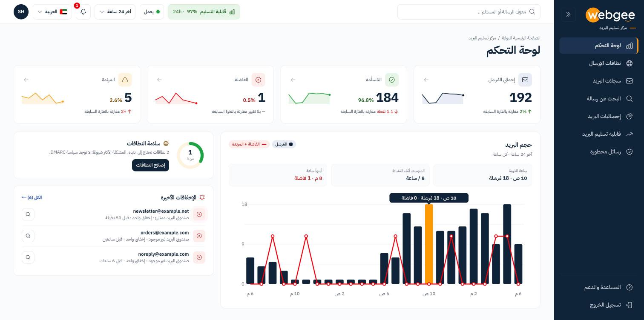Open the arrow on the إجمالي المُرسَل card
644x320 pixels.
tap(426, 80)
